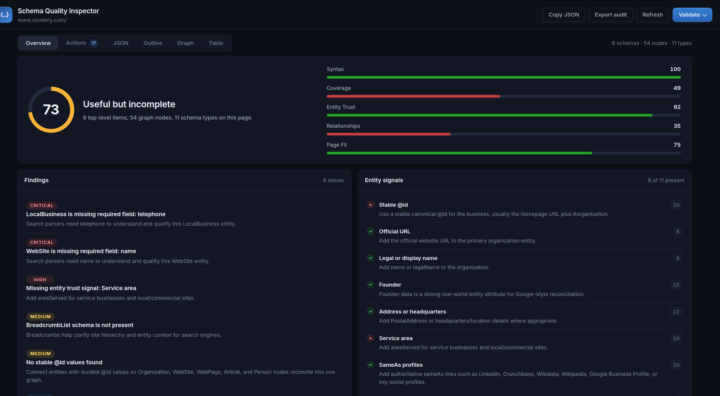This screenshot has height=396, width=720.
Task: Click the Coverage score progress bar
Action: click(503, 96)
